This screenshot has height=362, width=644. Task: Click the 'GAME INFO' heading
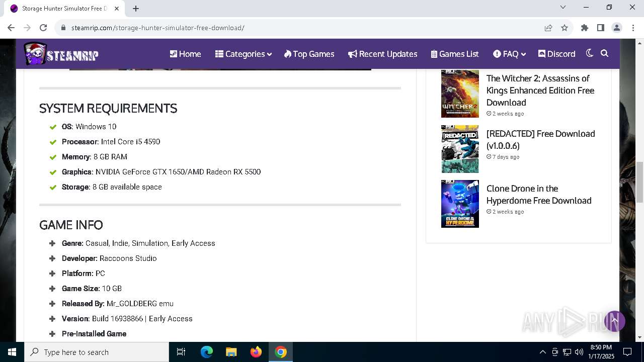pyautogui.click(x=71, y=225)
